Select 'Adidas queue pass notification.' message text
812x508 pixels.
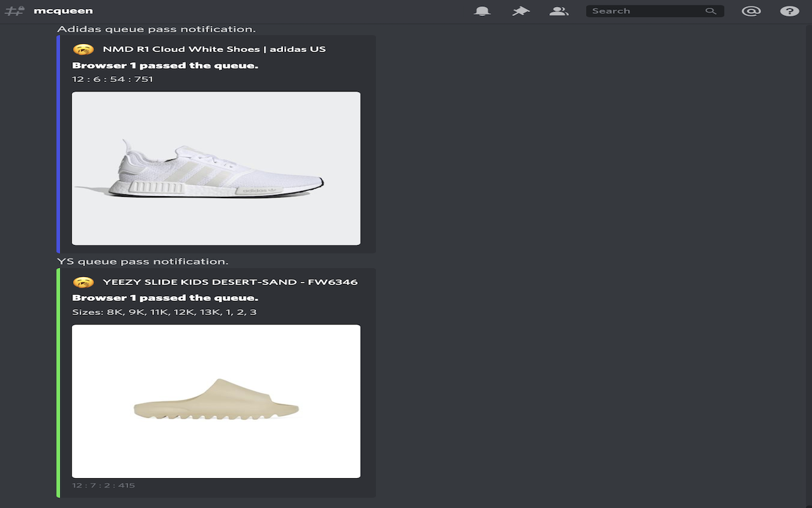pos(157,29)
